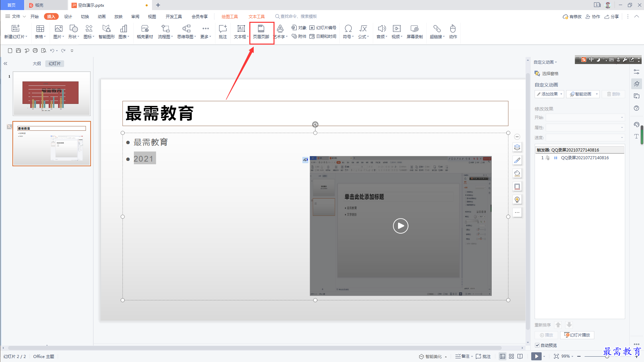The width and height of the screenshot is (644, 362).
Task: Insert 日期和时间 date and time
Action: pyautogui.click(x=323, y=36)
